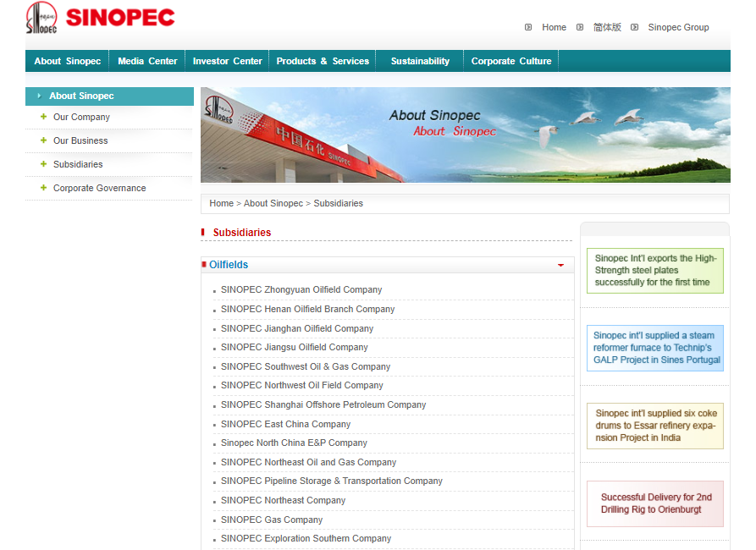756x550 pixels.
Task: Open the Sinopec Group link
Action: [x=678, y=27]
